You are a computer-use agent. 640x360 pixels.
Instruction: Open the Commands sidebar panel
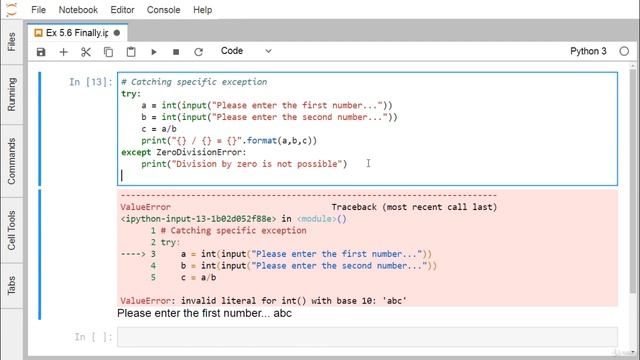coord(11,161)
